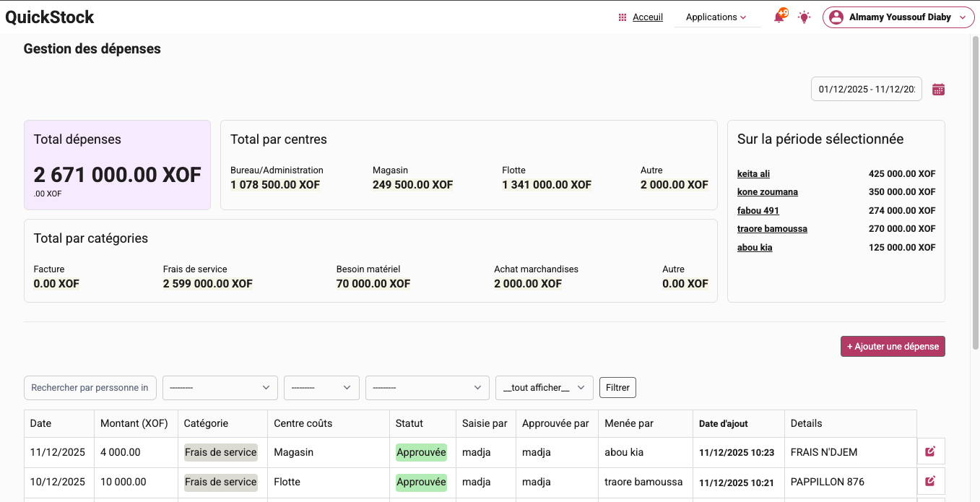Open the kone zoumana link
The image size is (980, 502).
pyautogui.click(x=767, y=192)
